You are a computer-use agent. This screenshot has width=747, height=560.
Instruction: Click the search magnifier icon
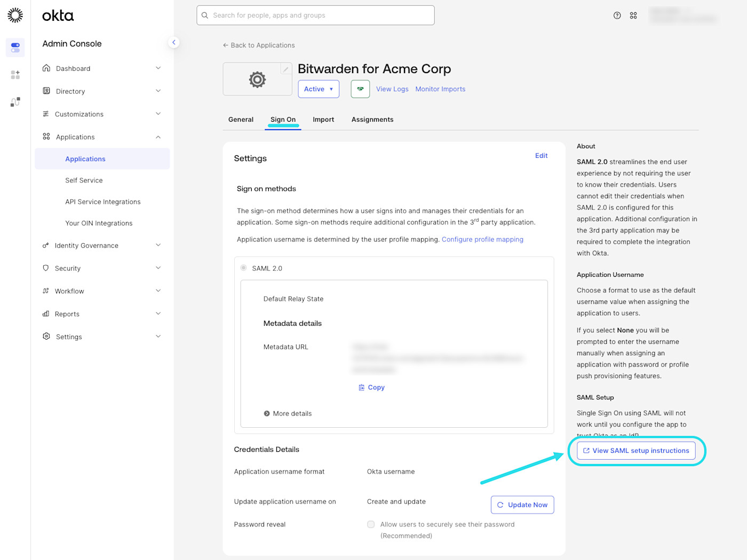coord(205,15)
